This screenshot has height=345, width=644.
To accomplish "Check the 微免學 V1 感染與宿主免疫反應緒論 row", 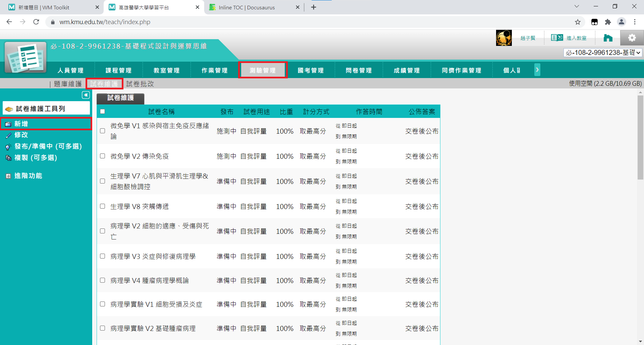I will tap(103, 131).
